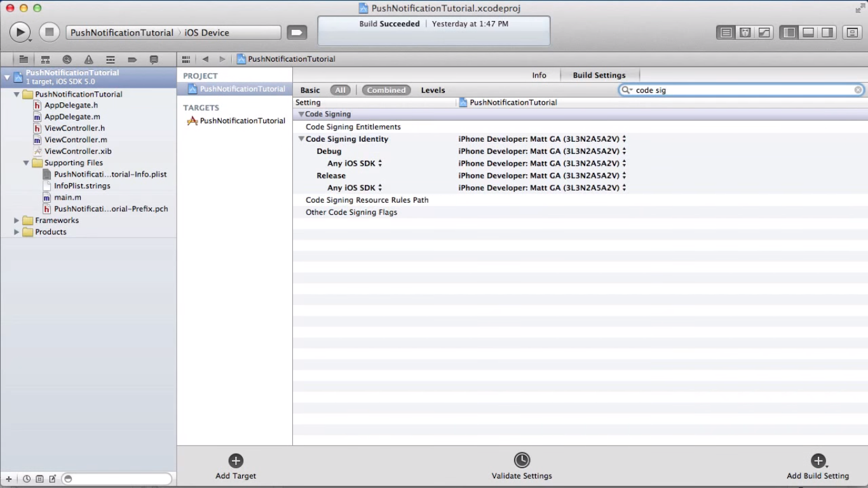Show the Issue navigator
Viewport: 868px width, 488px height.
pyautogui.click(x=88, y=59)
